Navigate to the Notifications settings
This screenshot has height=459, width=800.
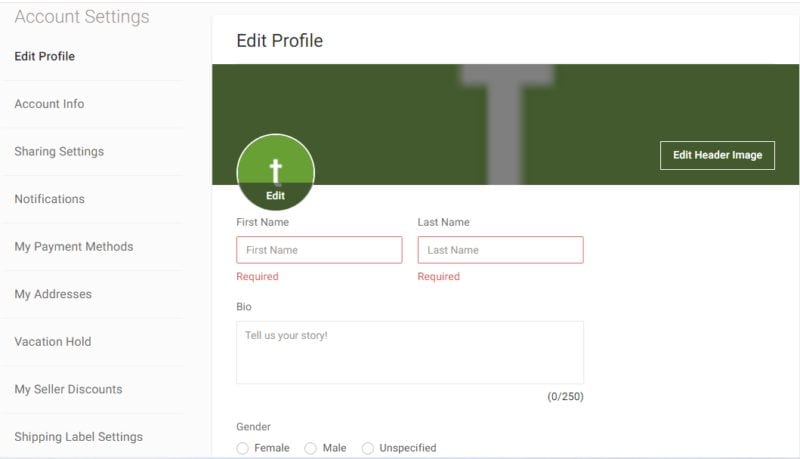pyautogui.click(x=49, y=199)
